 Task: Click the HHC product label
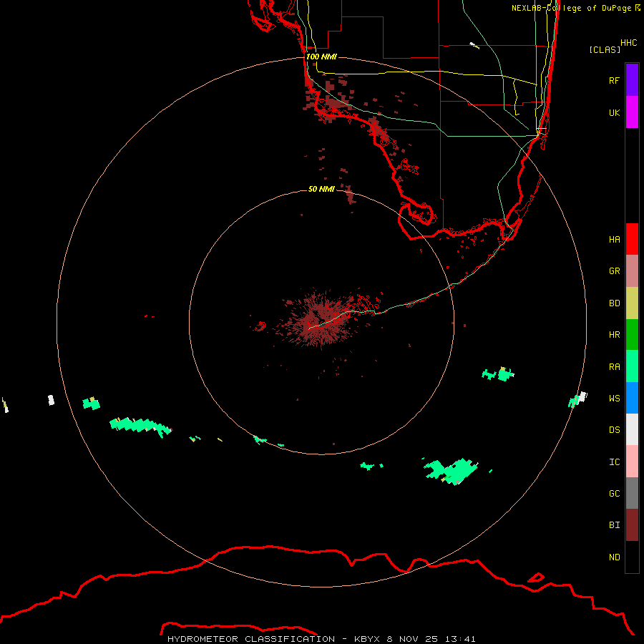[x=628, y=43]
